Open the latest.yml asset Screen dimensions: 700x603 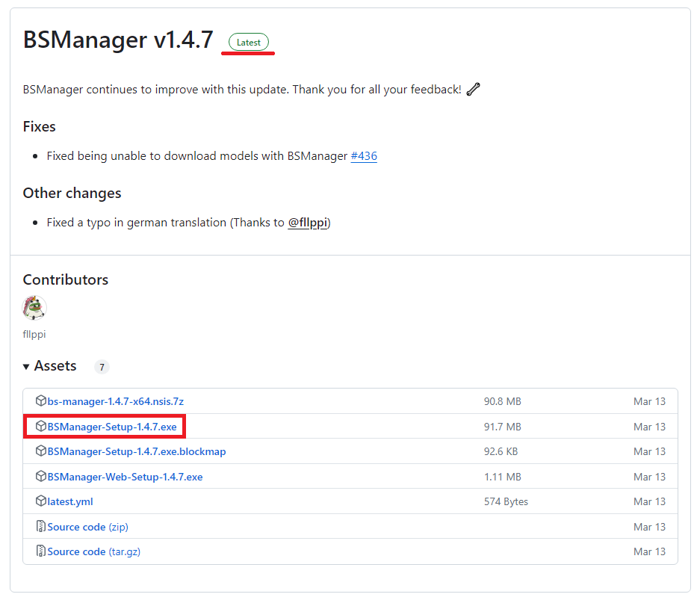[70, 501]
